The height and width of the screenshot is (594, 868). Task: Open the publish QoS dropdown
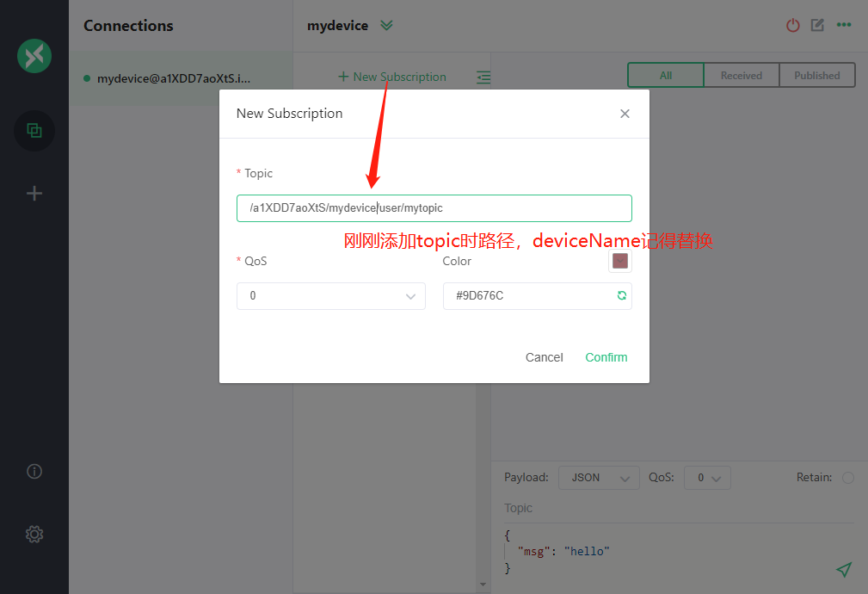[707, 478]
